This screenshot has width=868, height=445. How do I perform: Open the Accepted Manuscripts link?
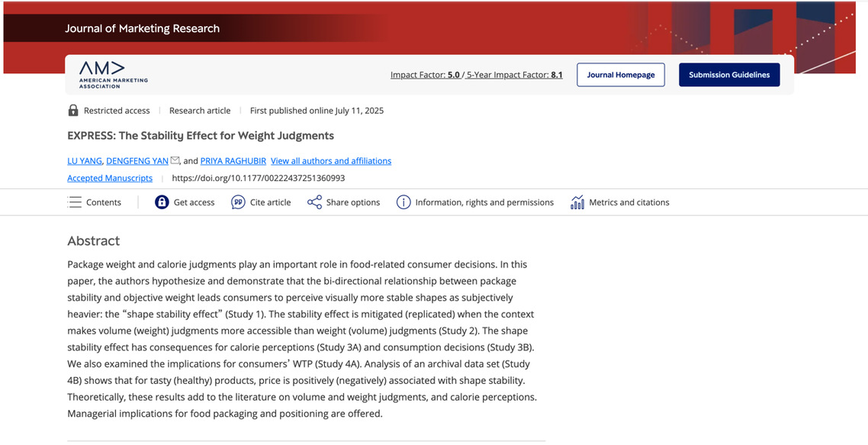[110, 178]
